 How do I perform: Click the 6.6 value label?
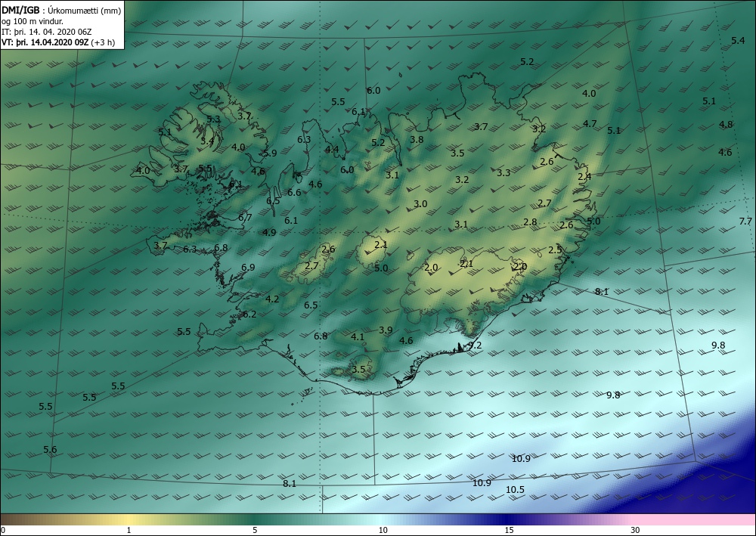click(294, 192)
